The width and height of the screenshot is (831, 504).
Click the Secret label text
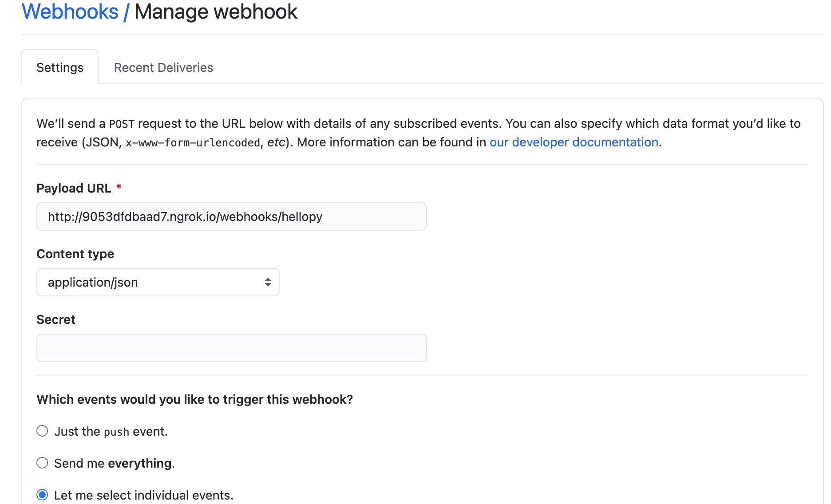56,319
